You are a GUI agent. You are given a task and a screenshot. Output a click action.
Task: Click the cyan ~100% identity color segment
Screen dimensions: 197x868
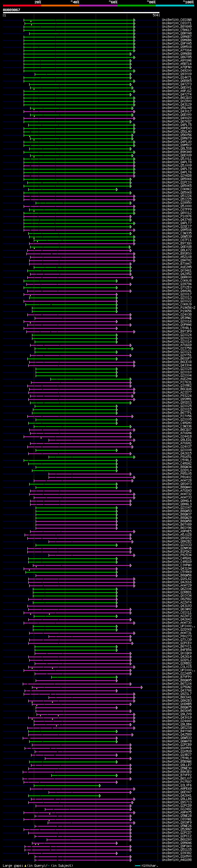point(175,6)
